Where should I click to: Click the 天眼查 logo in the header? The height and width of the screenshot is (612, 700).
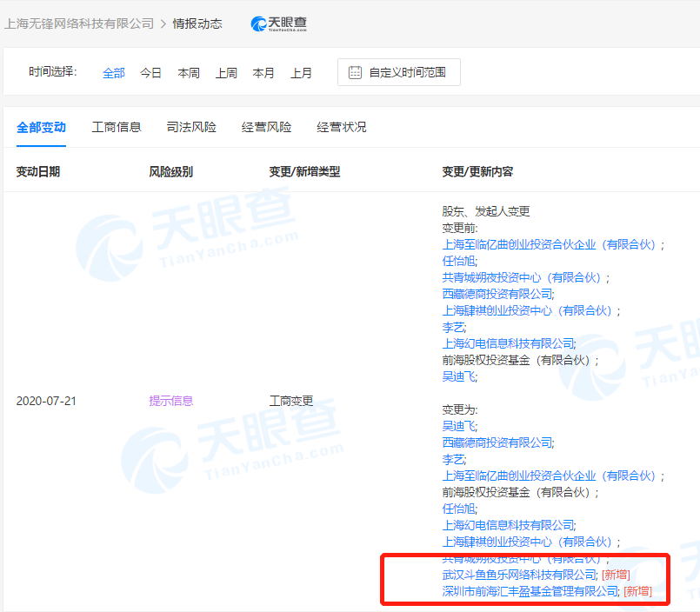(278, 23)
